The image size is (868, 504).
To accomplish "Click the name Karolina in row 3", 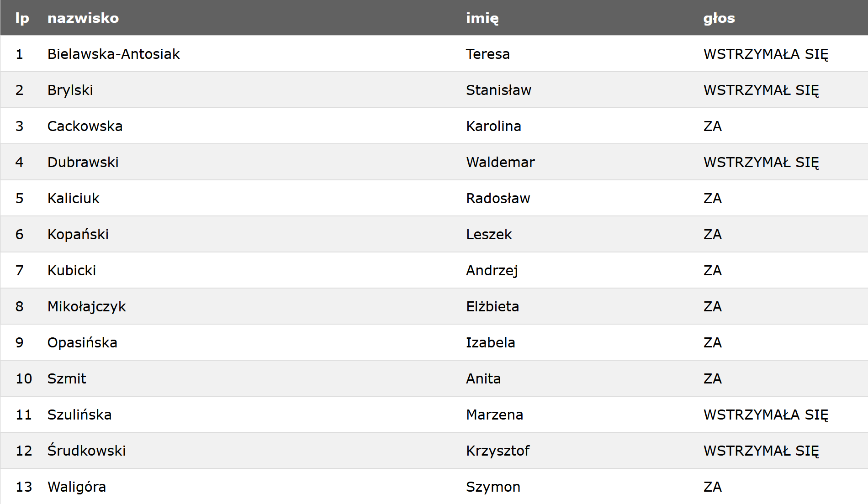I will [493, 126].
